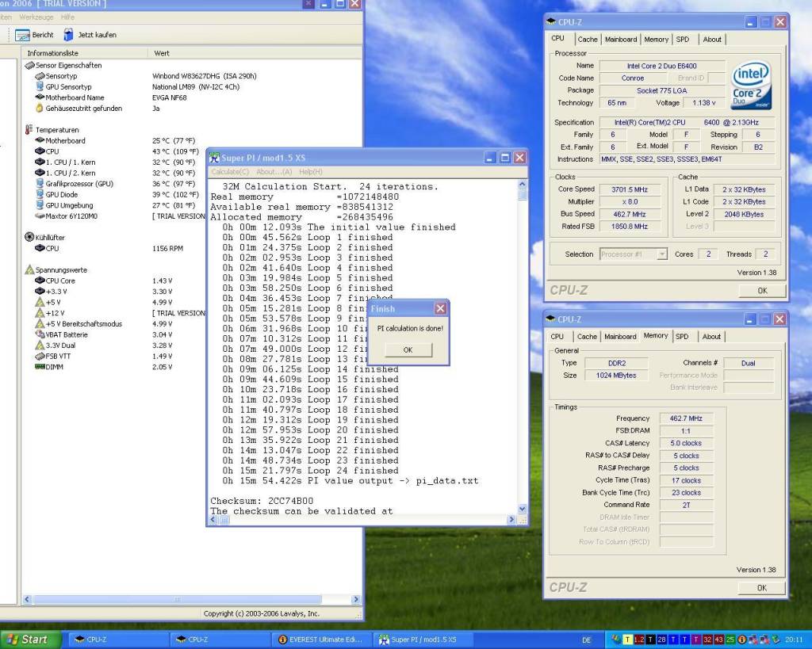Viewport: 812px width, 649px height.
Task: Switch to first CPU-Z taskbar button
Action: coord(117,639)
